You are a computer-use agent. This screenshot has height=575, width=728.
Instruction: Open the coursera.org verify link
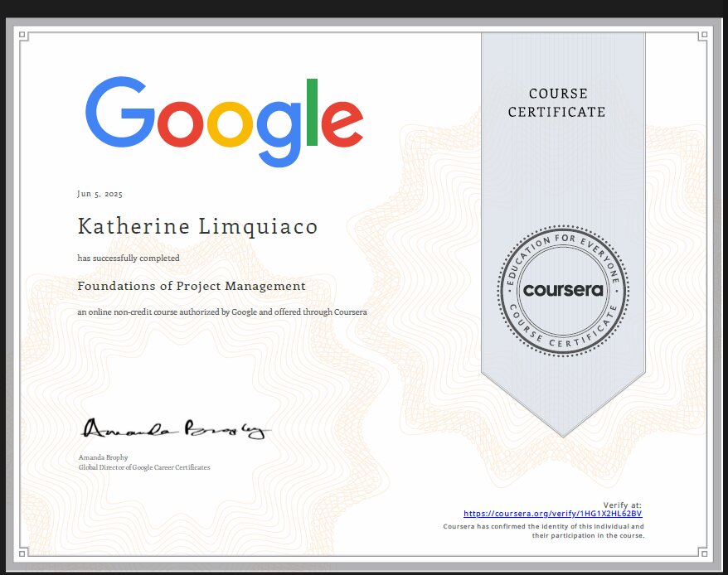point(552,514)
